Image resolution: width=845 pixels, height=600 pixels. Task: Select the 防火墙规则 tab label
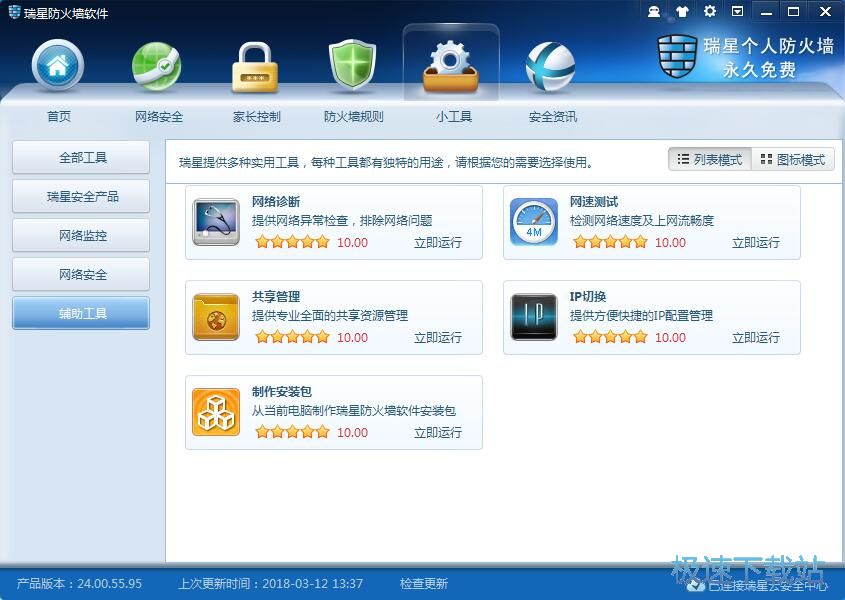coord(354,116)
